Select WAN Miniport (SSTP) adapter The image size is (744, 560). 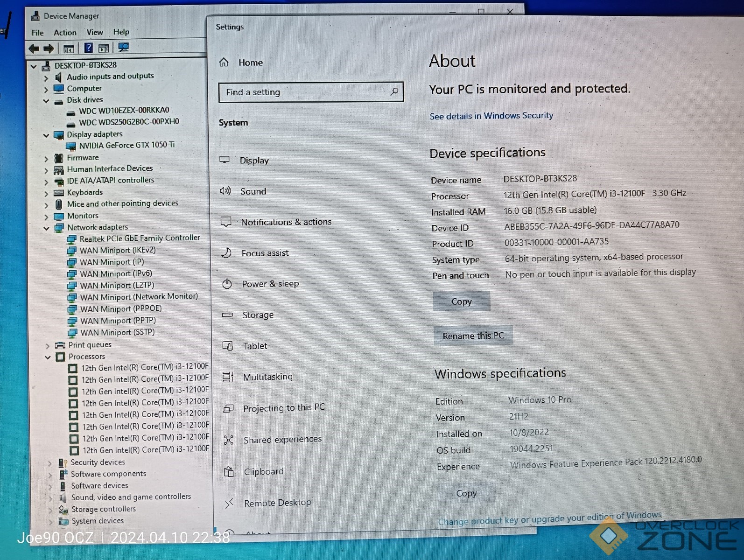coord(117,332)
